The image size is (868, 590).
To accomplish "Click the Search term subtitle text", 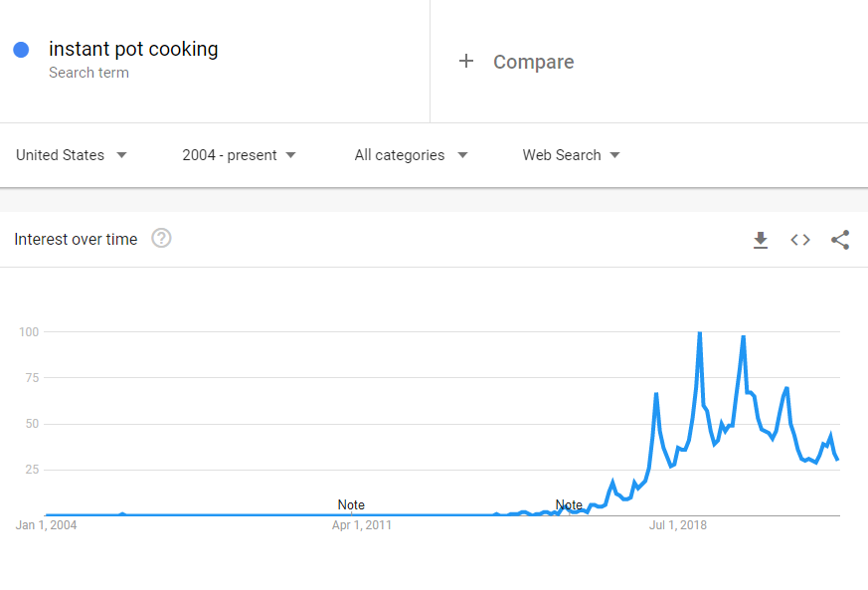I will point(88,73).
